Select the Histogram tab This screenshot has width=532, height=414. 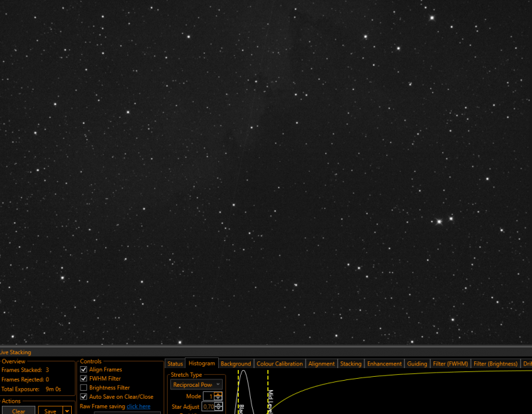pyautogui.click(x=201, y=363)
